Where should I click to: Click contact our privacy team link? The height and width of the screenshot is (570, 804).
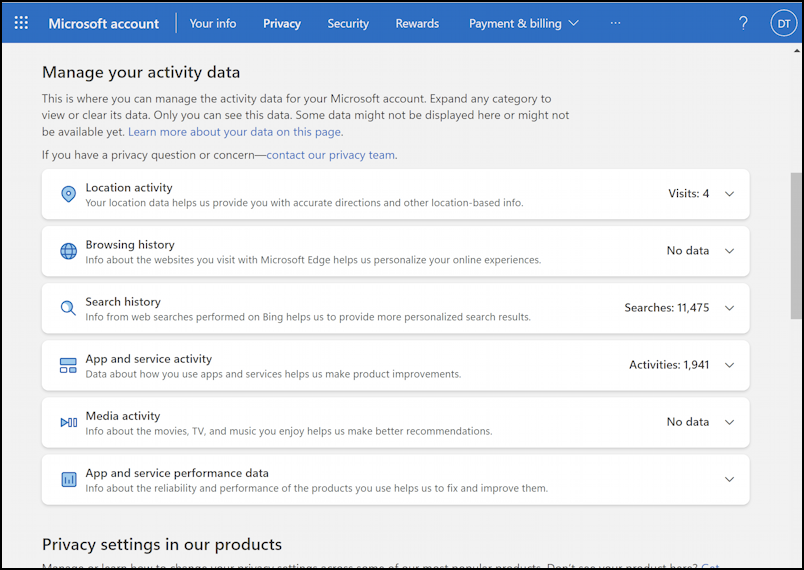pyautogui.click(x=331, y=155)
